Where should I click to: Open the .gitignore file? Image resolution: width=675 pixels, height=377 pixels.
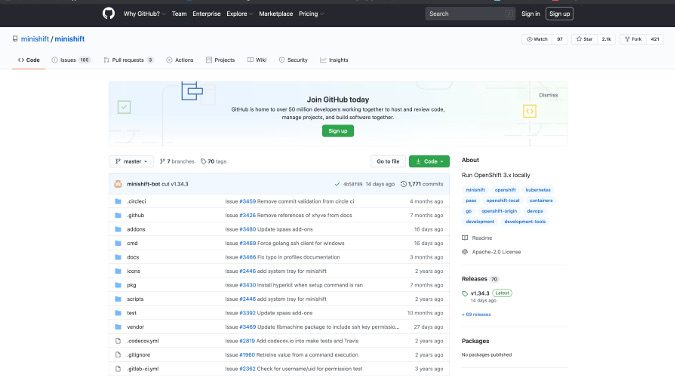coord(138,355)
